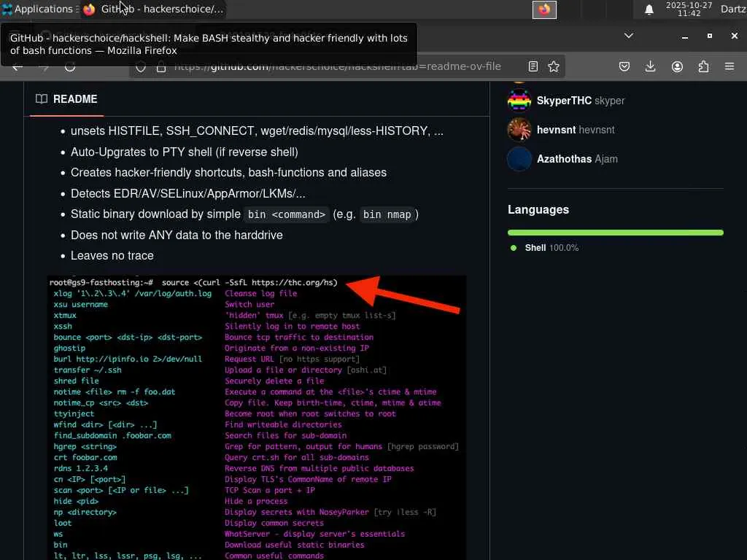Bookmark this page with the star
Image resolution: width=747 pixels, height=560 pixels.
click(554, 66)
